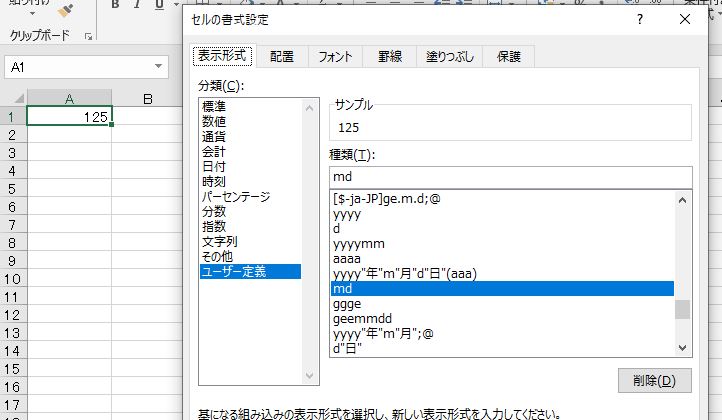Select column B header
The width and height of the screenshot is (722, 420).
click(x=147, y=99)
